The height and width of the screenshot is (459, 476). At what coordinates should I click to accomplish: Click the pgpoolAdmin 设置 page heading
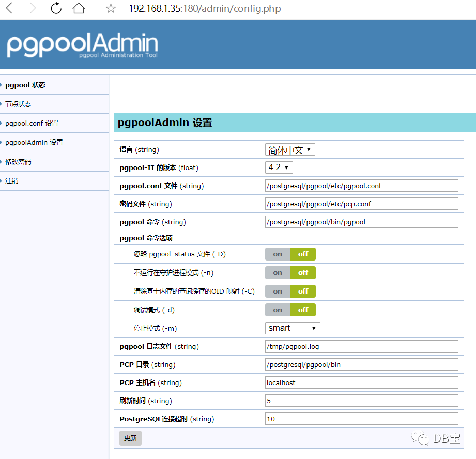click(x=165, y=123)
